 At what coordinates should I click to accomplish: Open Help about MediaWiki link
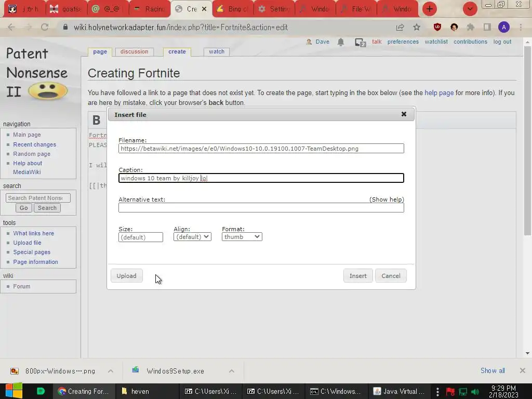coord(28,168)
